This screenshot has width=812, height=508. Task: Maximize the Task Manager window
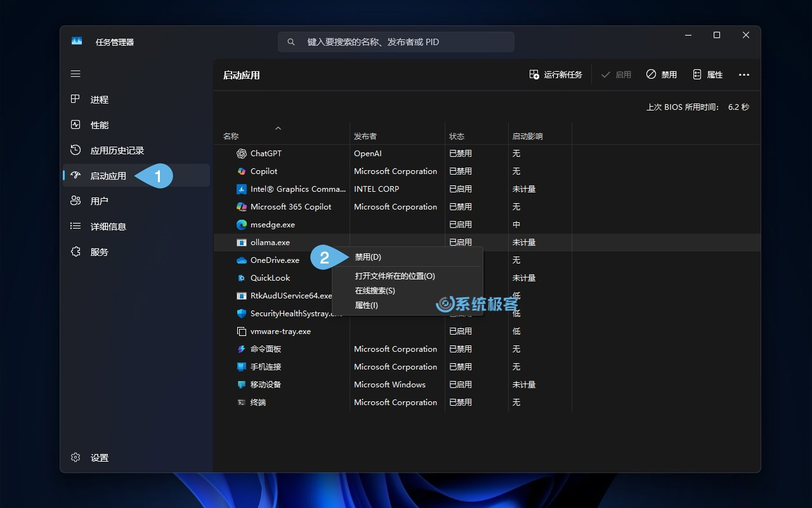point(717,36)
